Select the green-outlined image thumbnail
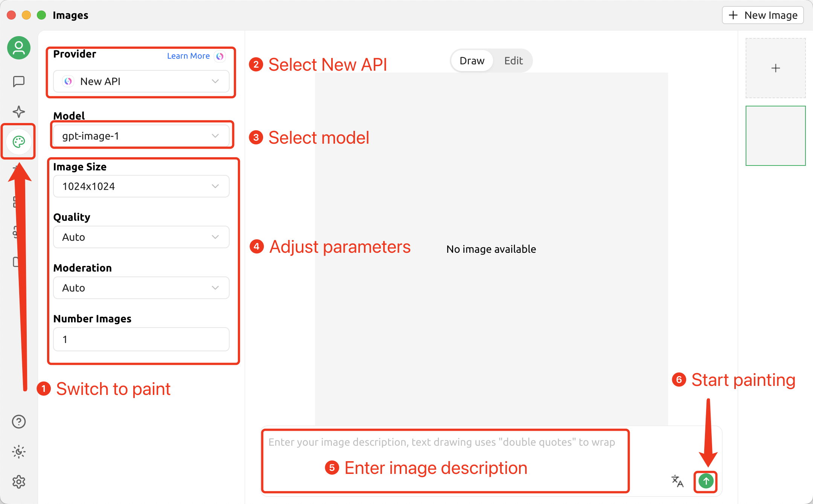813x504 pixels. tap(775, 136)
